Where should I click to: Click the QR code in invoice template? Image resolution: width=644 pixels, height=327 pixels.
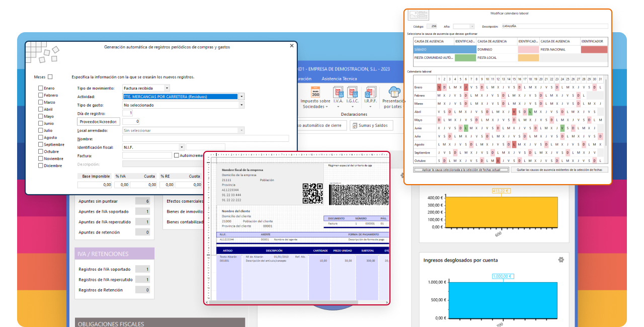click(x=312, y=193)
